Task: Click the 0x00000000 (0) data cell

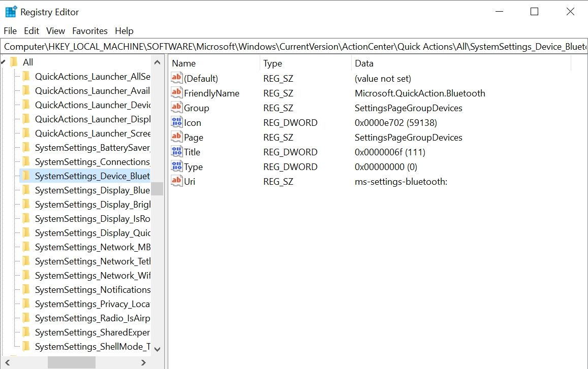Action: pos(386,166)
